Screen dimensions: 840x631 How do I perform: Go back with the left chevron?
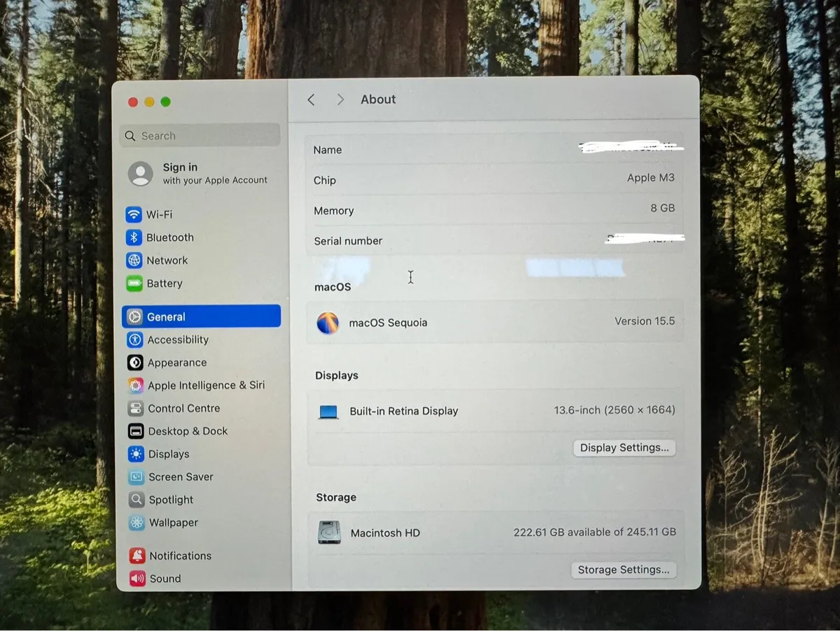point(311,100)
